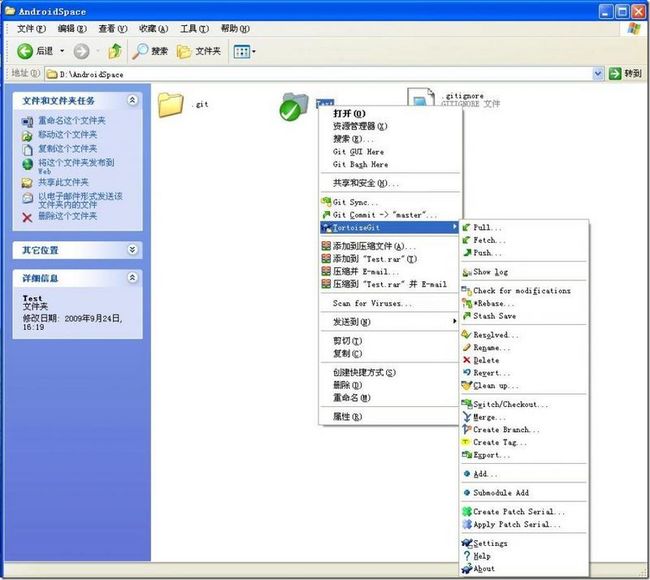Open the 发送到 (Send To) submenu
Screen dimensions: 650x580
[390, 322]
